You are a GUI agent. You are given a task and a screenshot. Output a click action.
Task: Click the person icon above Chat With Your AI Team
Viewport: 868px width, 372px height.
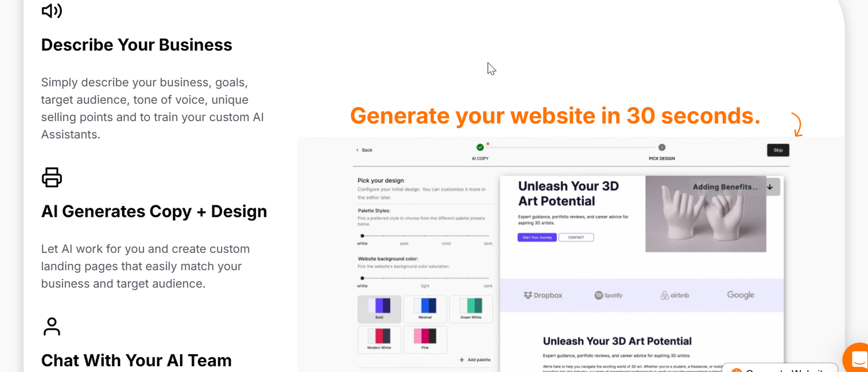click(52, 326)
